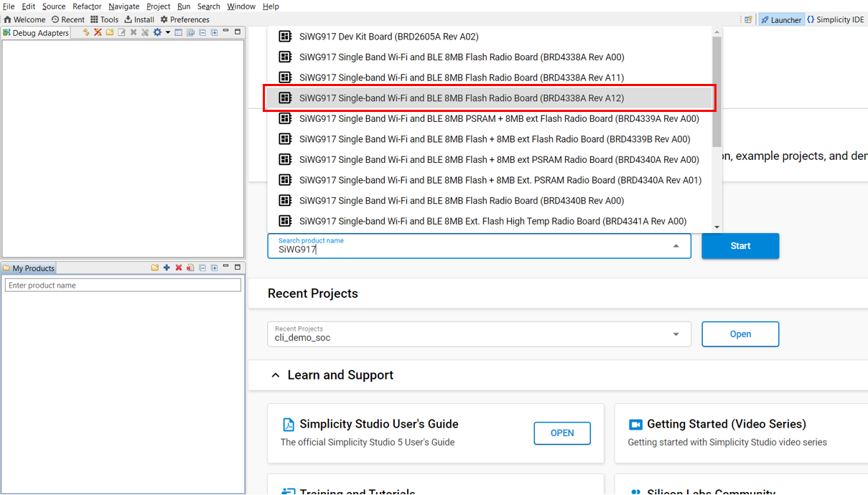Click the Welcome home icon
Screen dimensions: 868x495
coord(24,19)
